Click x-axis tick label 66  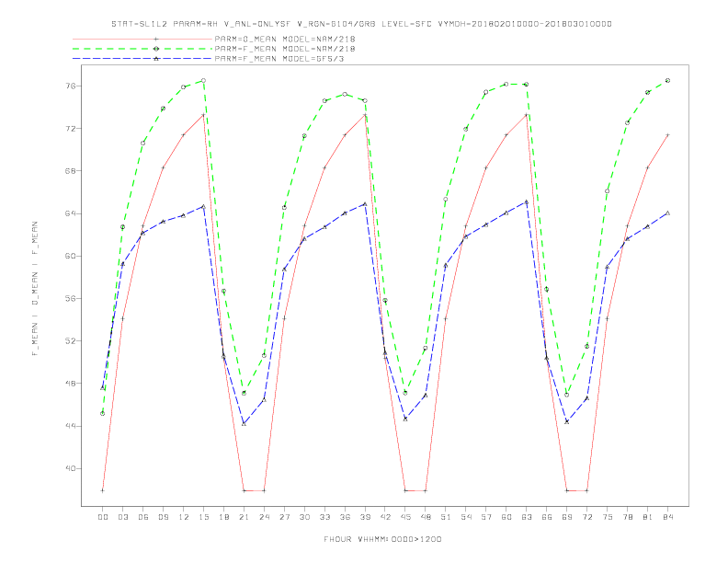(547, 517)
